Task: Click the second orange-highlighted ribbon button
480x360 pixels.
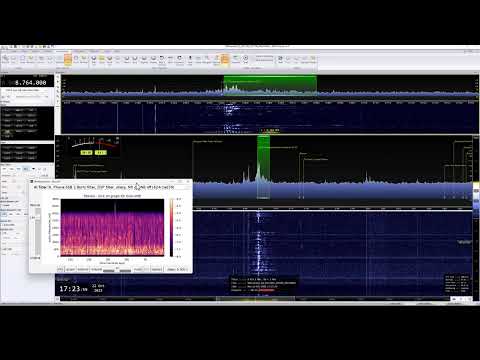Action: [x=225, y=59]
